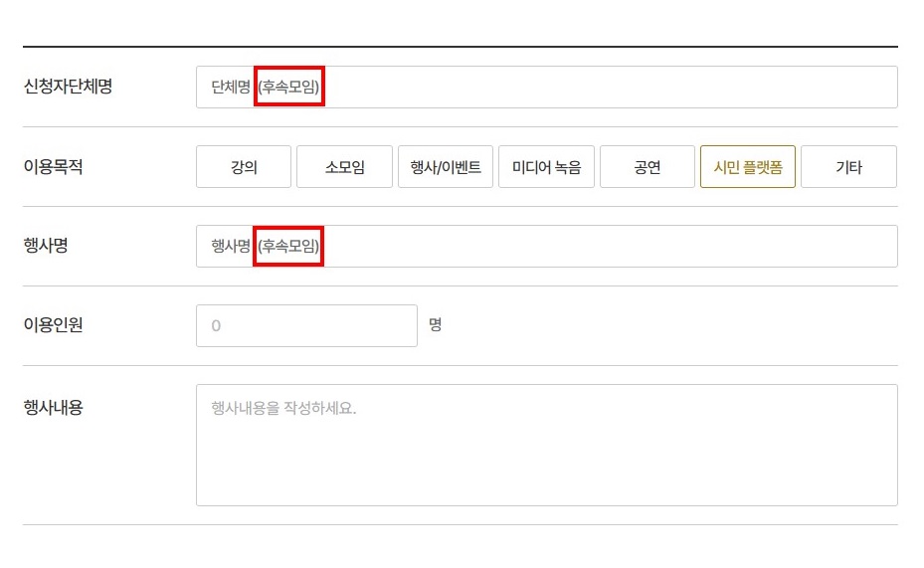Viewport: 924px width, 568px height.
Task: Select the 미디어 녹음 option
Action: 546,167
